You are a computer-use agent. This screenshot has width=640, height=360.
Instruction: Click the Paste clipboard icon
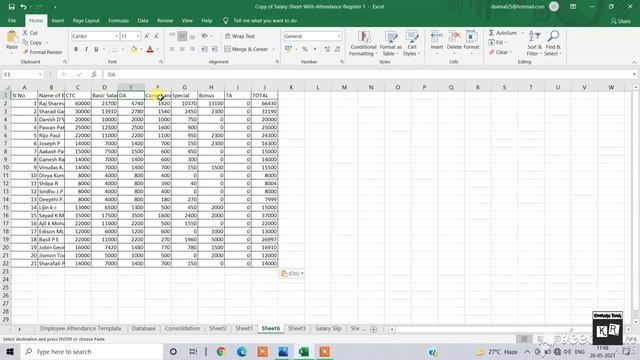click(12, 38)
